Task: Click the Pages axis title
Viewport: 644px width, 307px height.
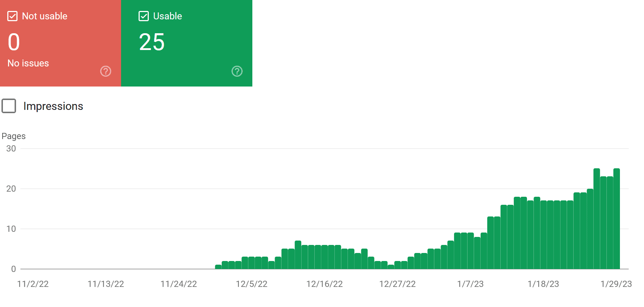Action: tap(13, 136)
